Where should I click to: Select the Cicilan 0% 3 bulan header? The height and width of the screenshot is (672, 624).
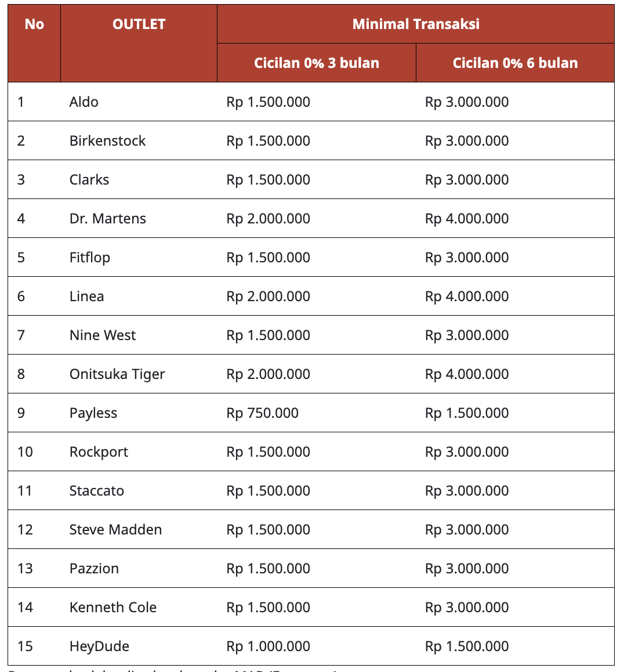pyautogui.click(x=317, y=63)
